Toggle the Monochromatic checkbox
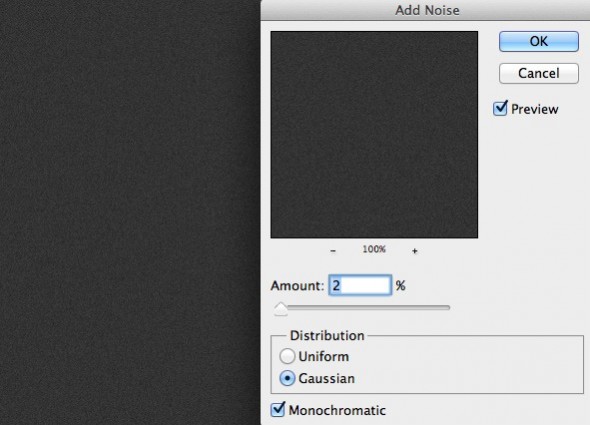Viewport: 590px width, 425px height. tap(278, 410)
